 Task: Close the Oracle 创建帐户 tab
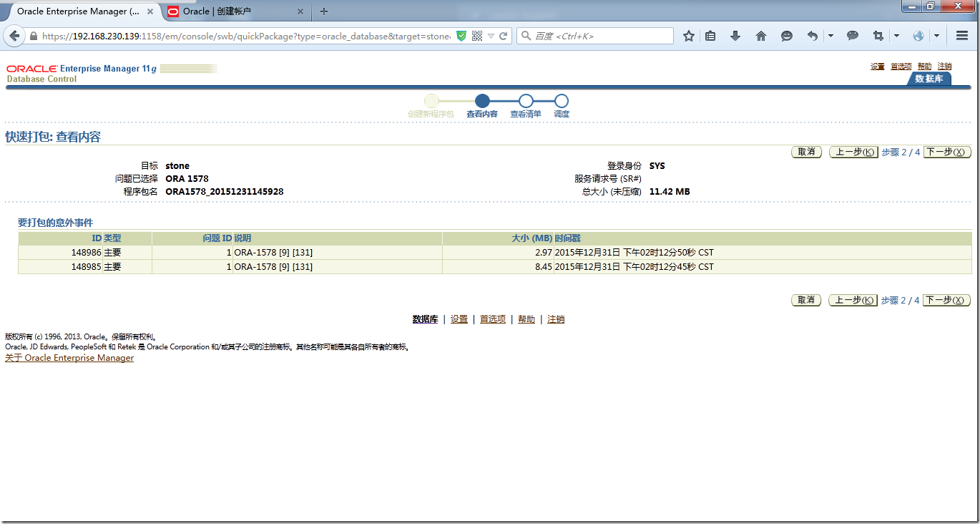coord(300,11)
